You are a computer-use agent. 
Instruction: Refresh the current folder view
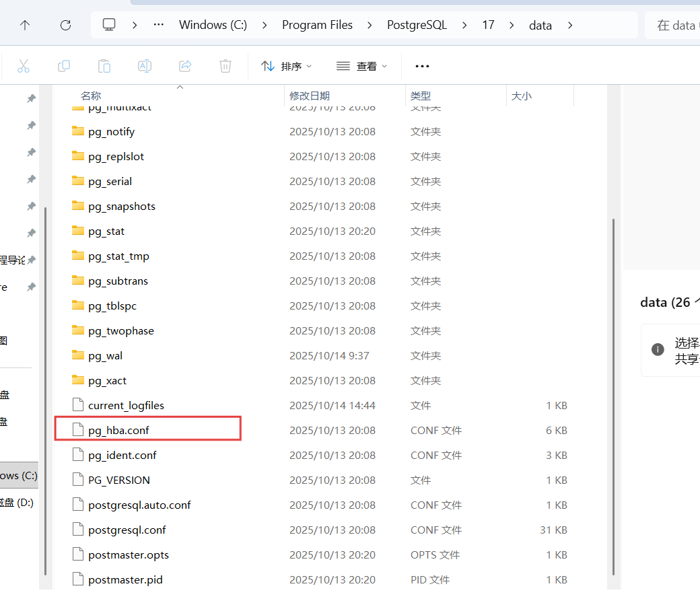65,26
